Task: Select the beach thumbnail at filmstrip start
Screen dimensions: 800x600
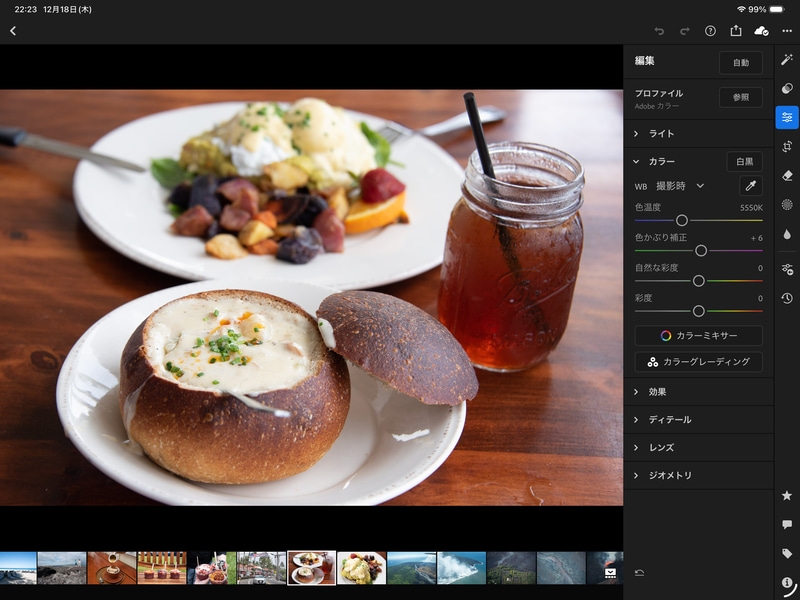Action: pos(18,568)
